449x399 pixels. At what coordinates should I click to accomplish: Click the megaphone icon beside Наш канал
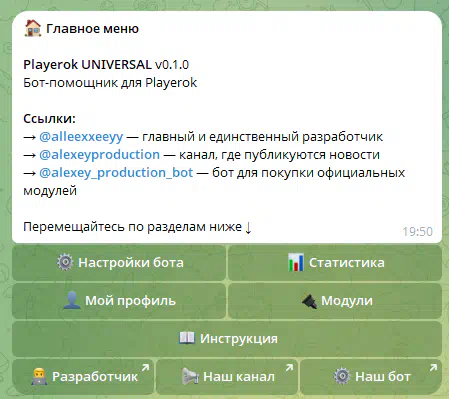[x=190, y=376]
